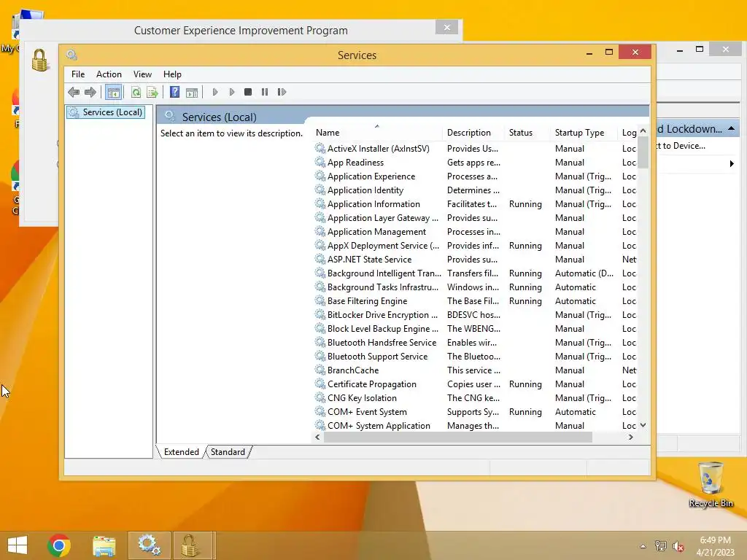Click the gear icon beside Background Tasks Infrastructure
This screenshot has height=560, width=747.
point(320,287)
